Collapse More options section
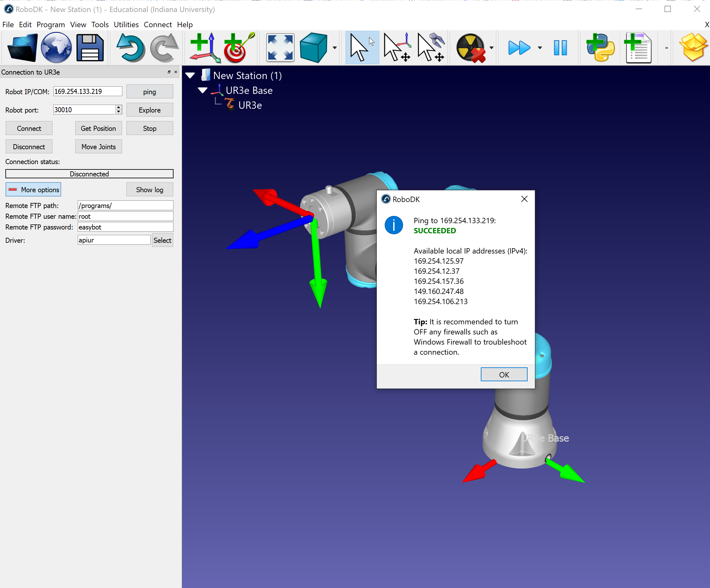710x588 pixels. (x=34, y=190)
